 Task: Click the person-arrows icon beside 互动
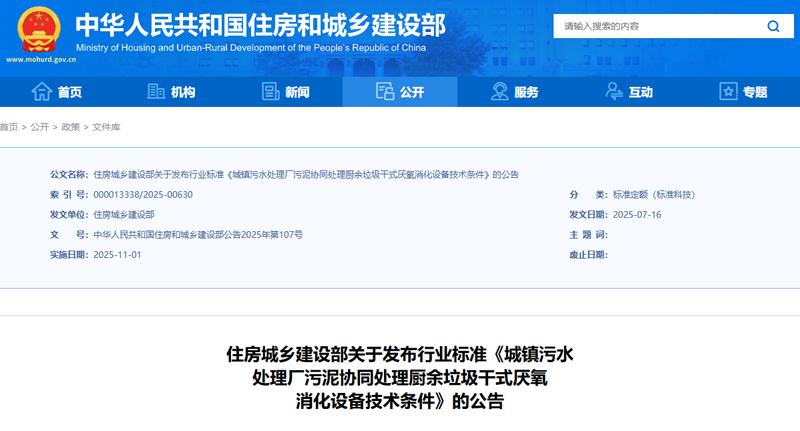click(x=614, y=92)
